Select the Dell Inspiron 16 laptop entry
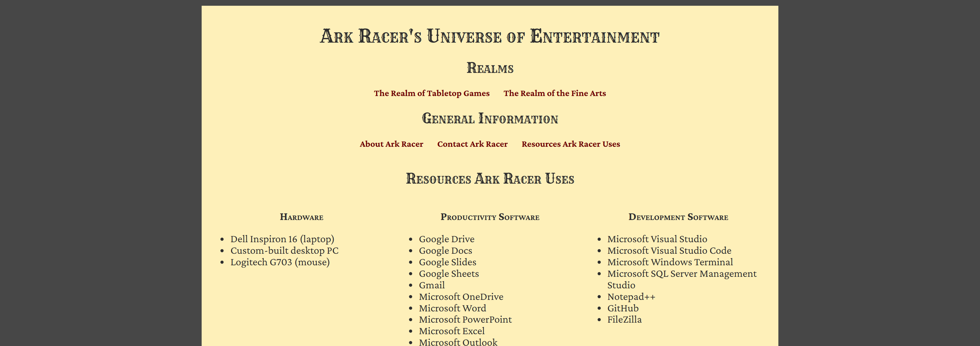980x346 pixels. tap(283, 239)
